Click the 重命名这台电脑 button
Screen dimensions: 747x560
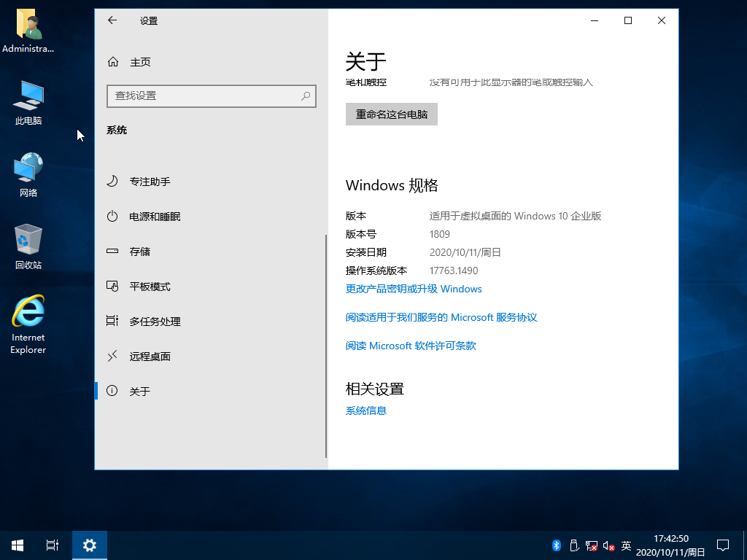(x=392, y=114)
